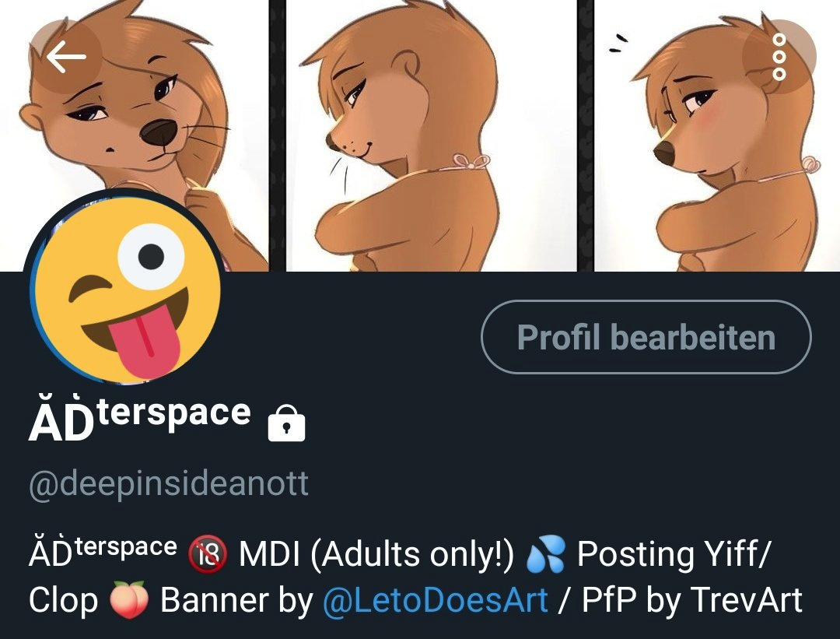Image resolution: width=840 pixels, height=639 pixels.
Task: Open the three-dot more options menu
Action: pyautogui.click(x=779, y=57)
